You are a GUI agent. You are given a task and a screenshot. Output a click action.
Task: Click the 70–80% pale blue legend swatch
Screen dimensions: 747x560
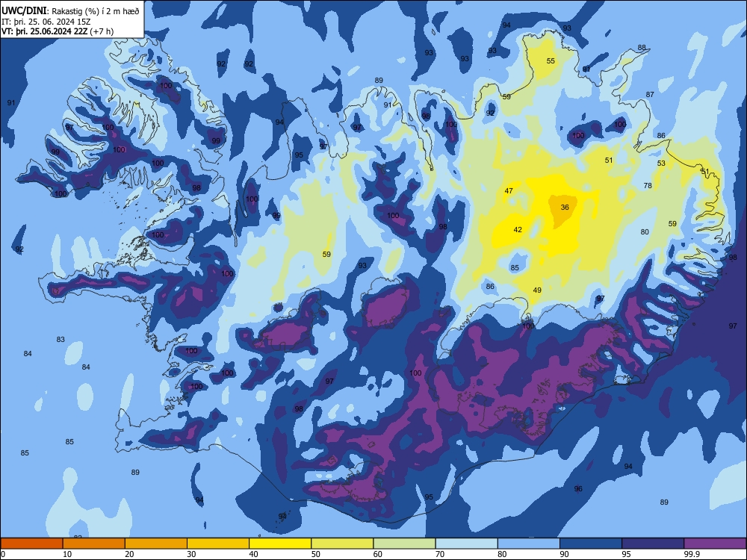pos(466,544)
